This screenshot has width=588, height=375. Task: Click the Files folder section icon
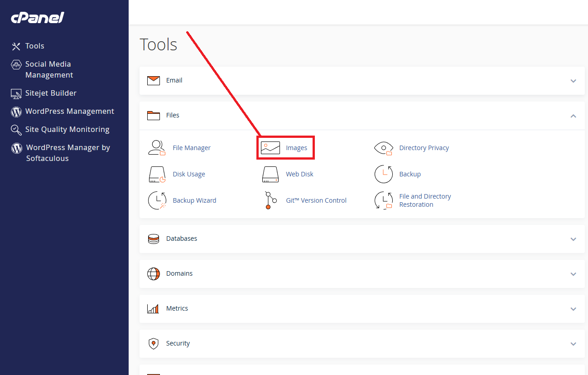click(x=154, y=116)
